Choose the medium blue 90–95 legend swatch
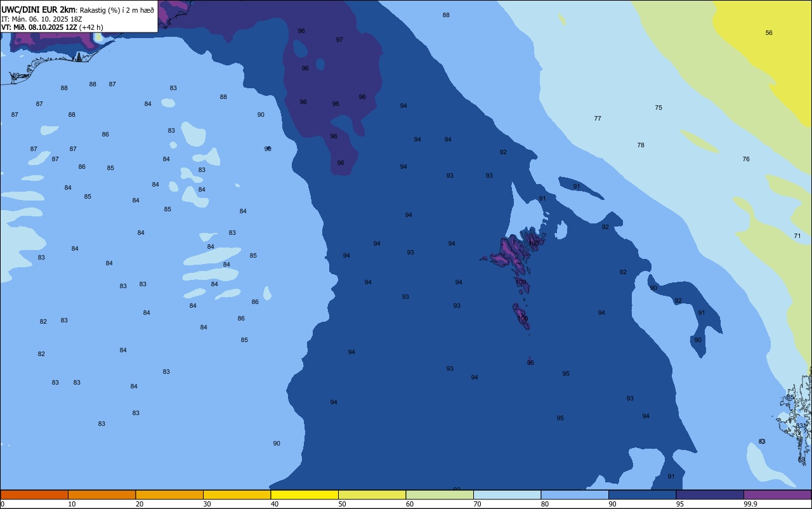Viewport: 812px width, 509px height. click(x=642, y=494)
